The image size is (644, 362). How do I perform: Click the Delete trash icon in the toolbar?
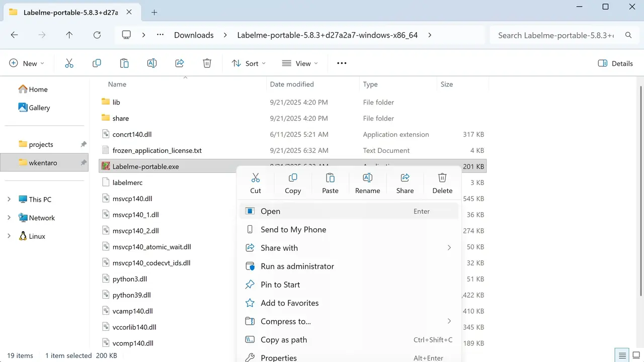tap(207, 63)
